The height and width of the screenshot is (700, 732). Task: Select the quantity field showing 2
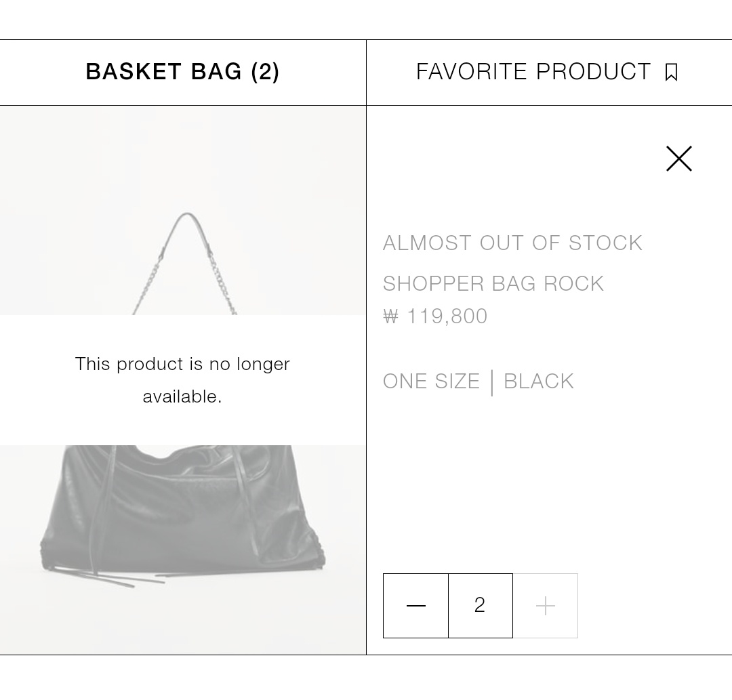click(x=481, y=606)
